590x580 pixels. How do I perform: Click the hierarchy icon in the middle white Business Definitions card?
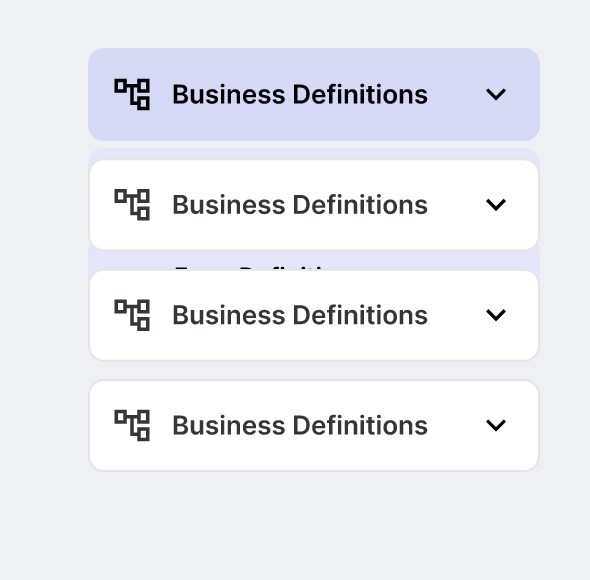132,315
